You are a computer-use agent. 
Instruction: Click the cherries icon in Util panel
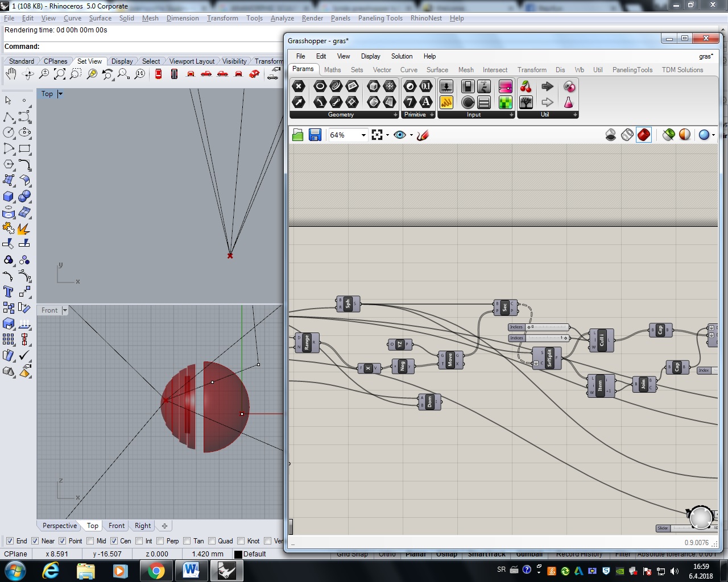526,86
